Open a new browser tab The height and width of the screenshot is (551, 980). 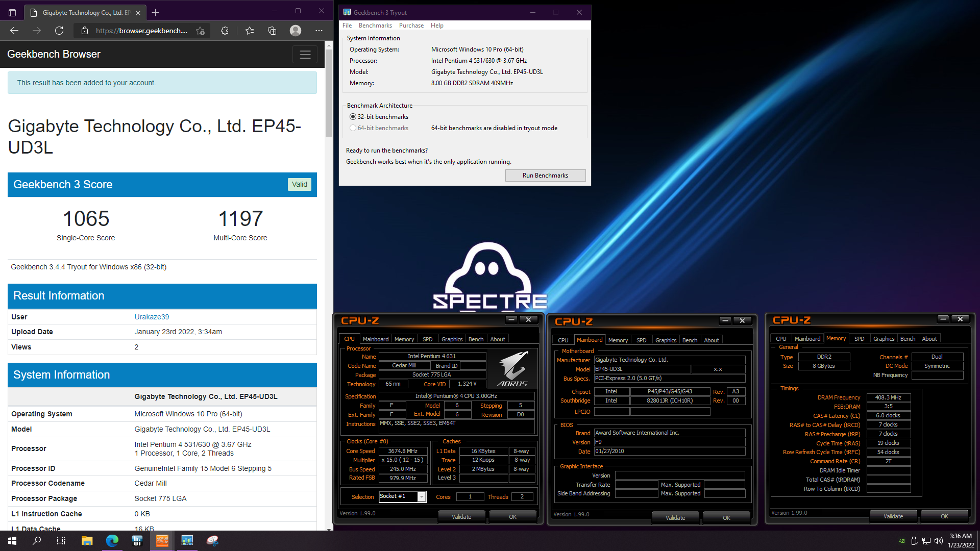pos(156,12)
